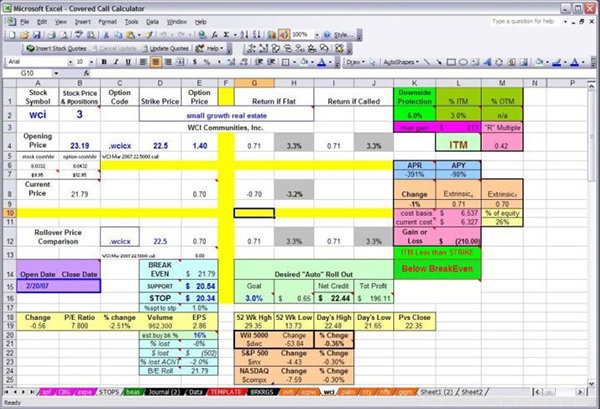Toggle Italic formatting
600x409 pixels.
[x=116, y=62]
